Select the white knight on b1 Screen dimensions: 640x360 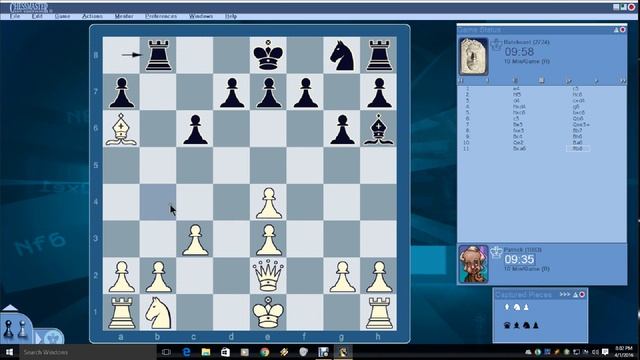[x=158, y=313]
